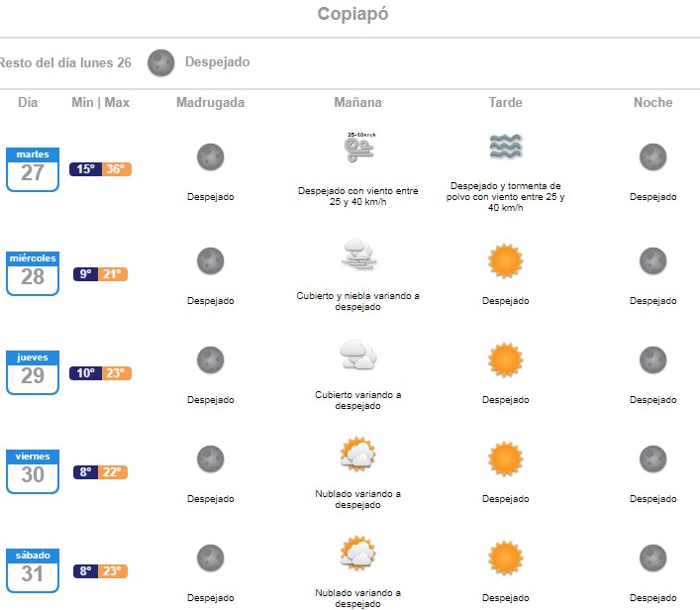This screenshot has height=610, width=700.
Task: Select the martes 27 date tile
Action: (x=33, y=168)
